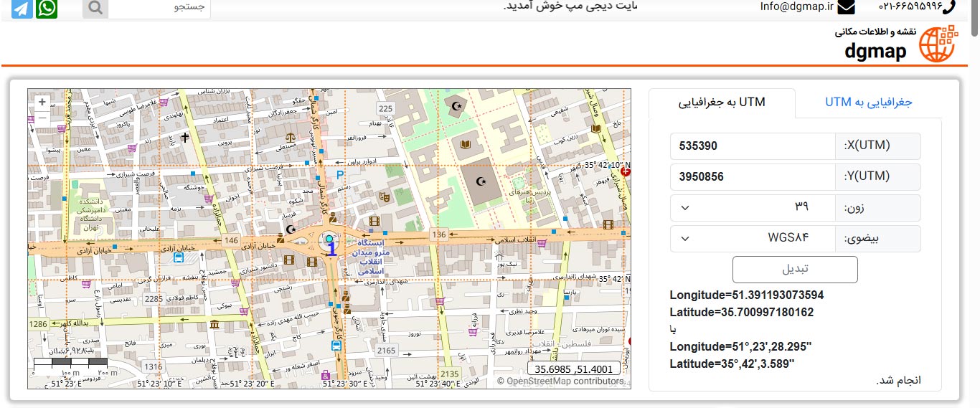Zoom in the map with plus button
The width and height of the screenshot is (980, 408).
tap(42, 103)
